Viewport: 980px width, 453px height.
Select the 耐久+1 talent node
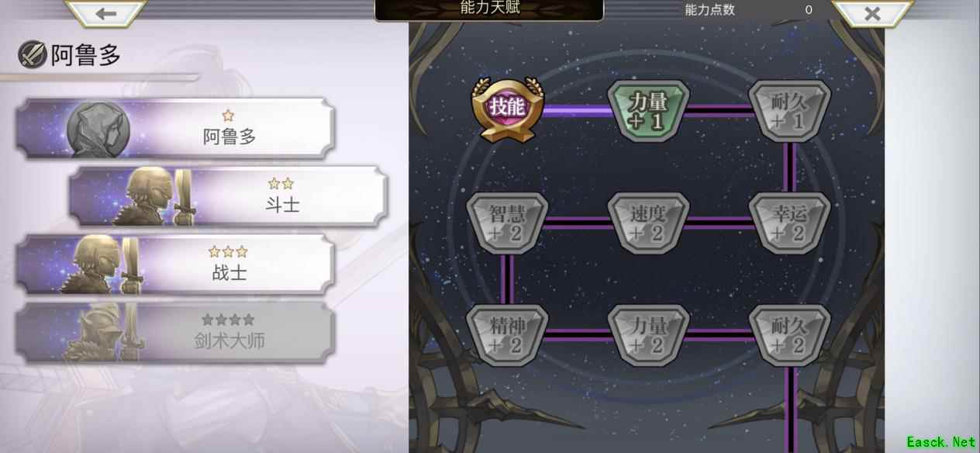point(790,110)
